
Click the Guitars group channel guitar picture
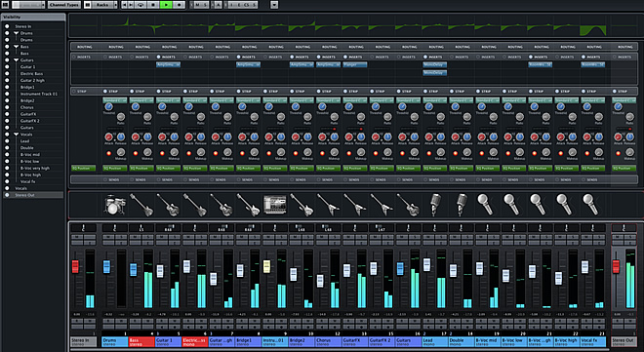click(408, 205)
